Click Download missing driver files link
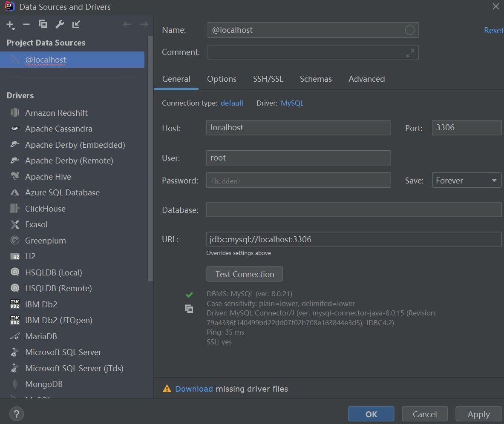This screenshot has height=424, width=504. 194,389
